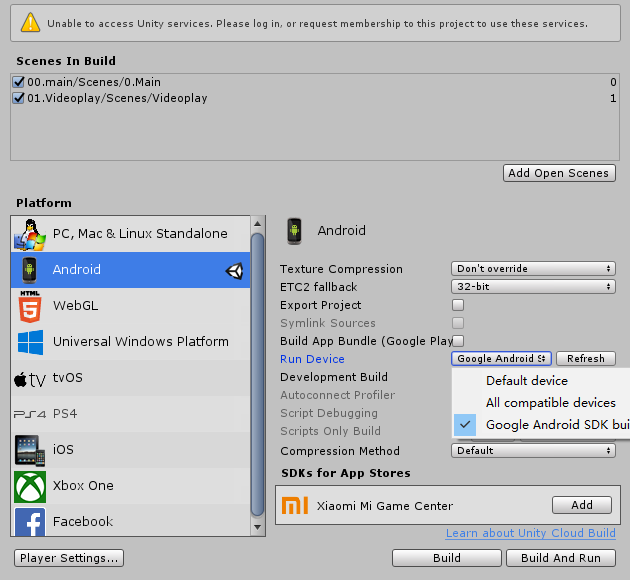Viewport: 630px width, 580px height.
Task: Click the tvOS platform name
Action: click(68, 378)
